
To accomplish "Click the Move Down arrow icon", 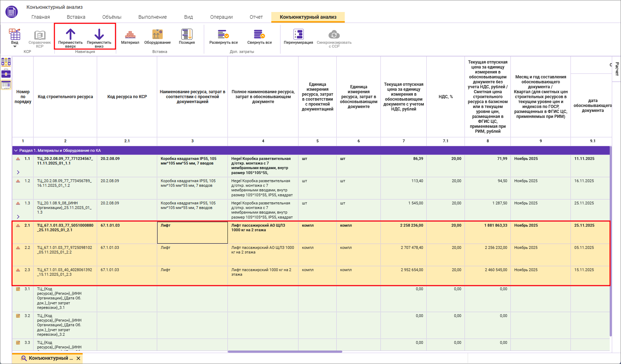I will (99, 35).
